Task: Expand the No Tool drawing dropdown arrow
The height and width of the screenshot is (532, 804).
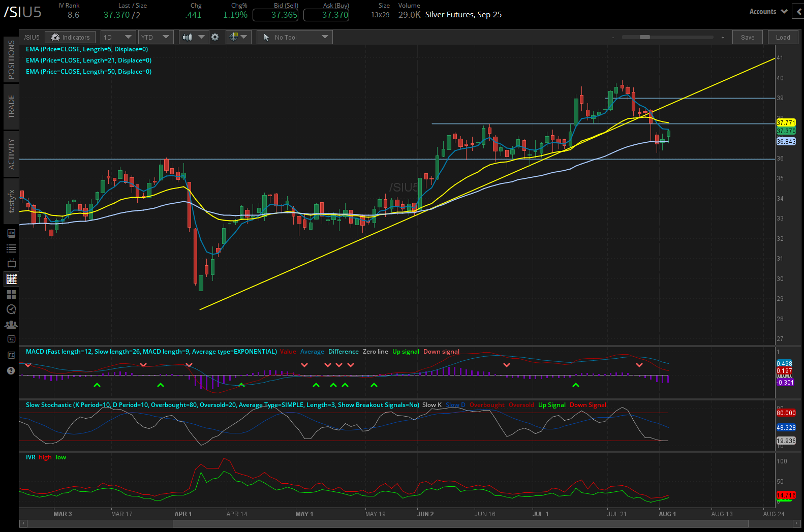Action: 325,37
